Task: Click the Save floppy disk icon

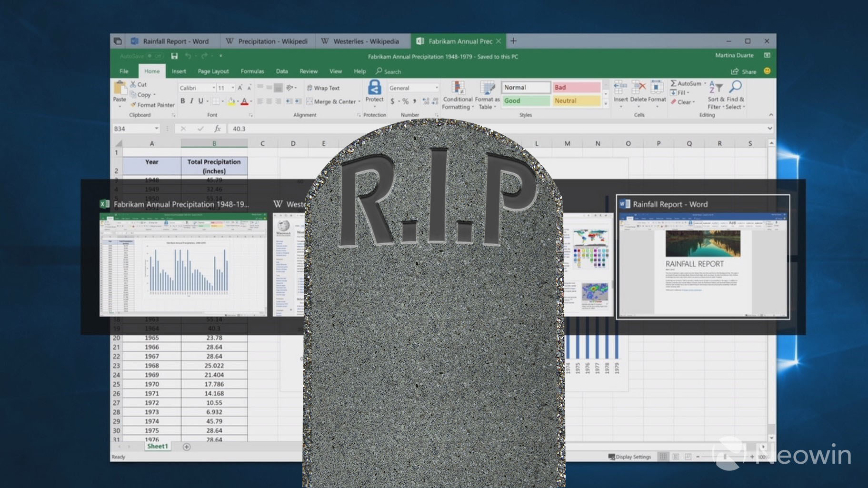Action: (x=174, y=56)
